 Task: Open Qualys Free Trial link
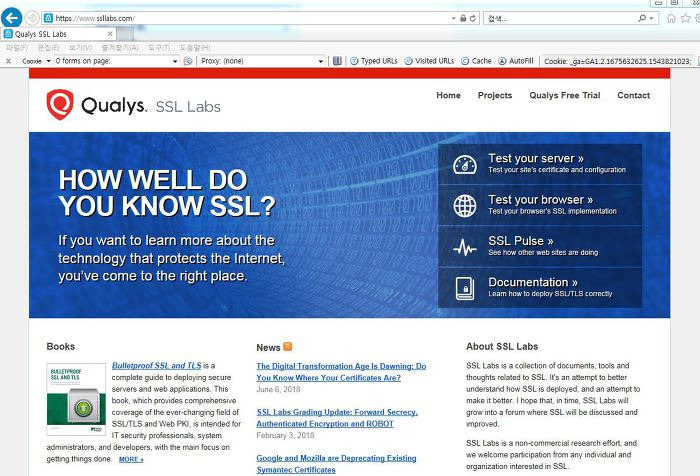tap(565, 95)
